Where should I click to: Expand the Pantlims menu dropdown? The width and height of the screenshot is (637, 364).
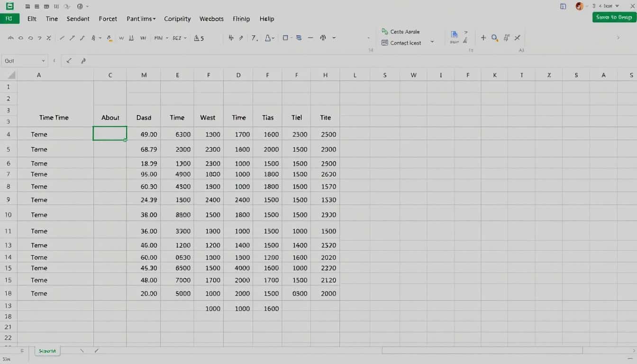click(154, 19)
